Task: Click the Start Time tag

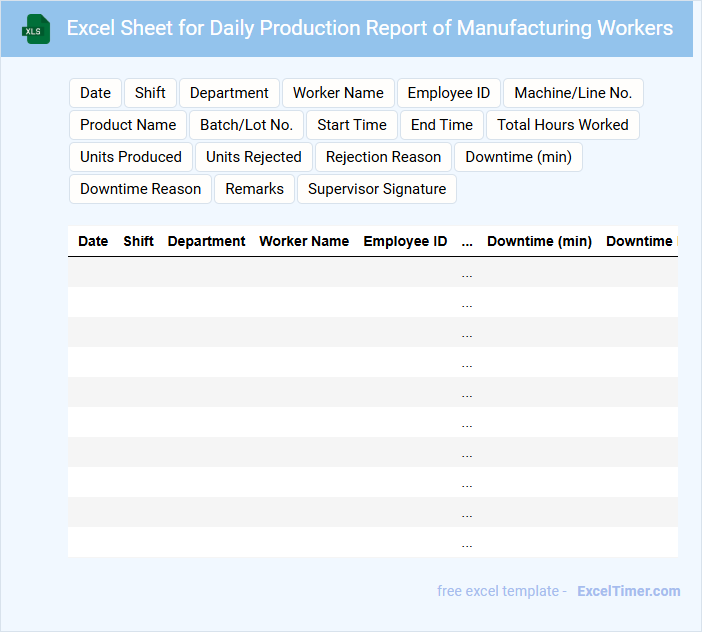Action: coord(352,125)
